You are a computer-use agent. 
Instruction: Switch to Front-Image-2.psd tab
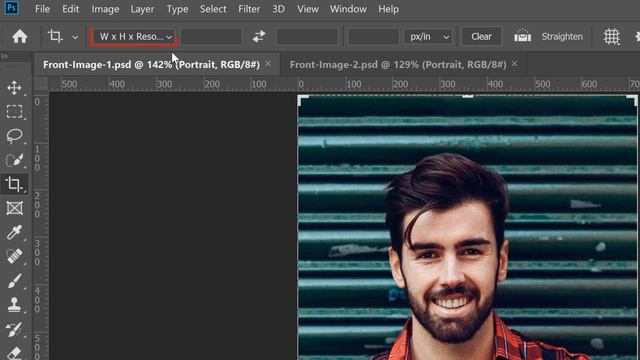coord(398,64)
